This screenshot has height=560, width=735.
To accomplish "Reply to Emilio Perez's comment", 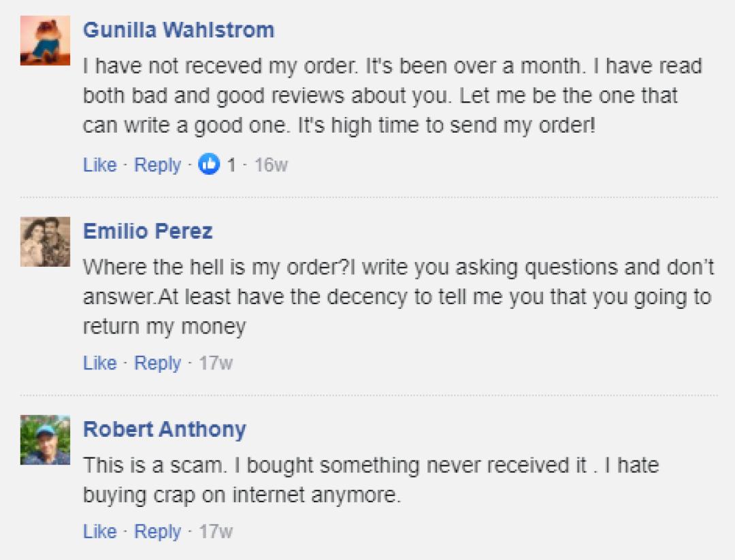I will (157, 363).
